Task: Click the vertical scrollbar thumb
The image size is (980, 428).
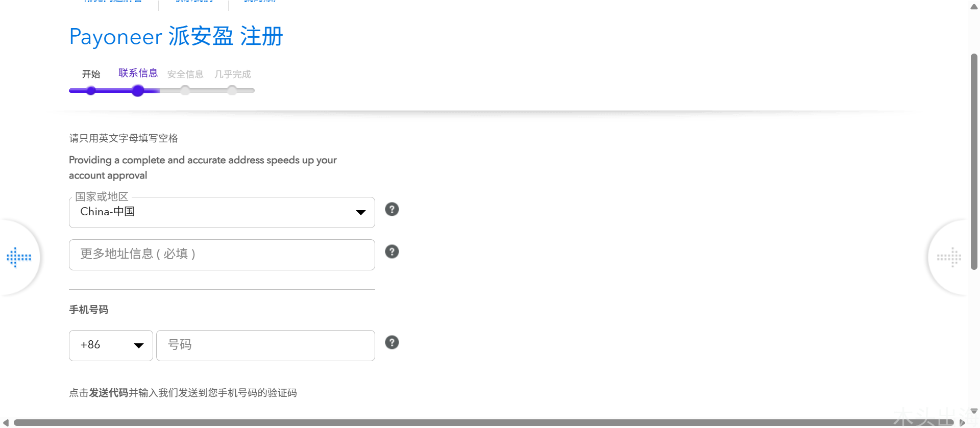Action: (x=974, y=161)
